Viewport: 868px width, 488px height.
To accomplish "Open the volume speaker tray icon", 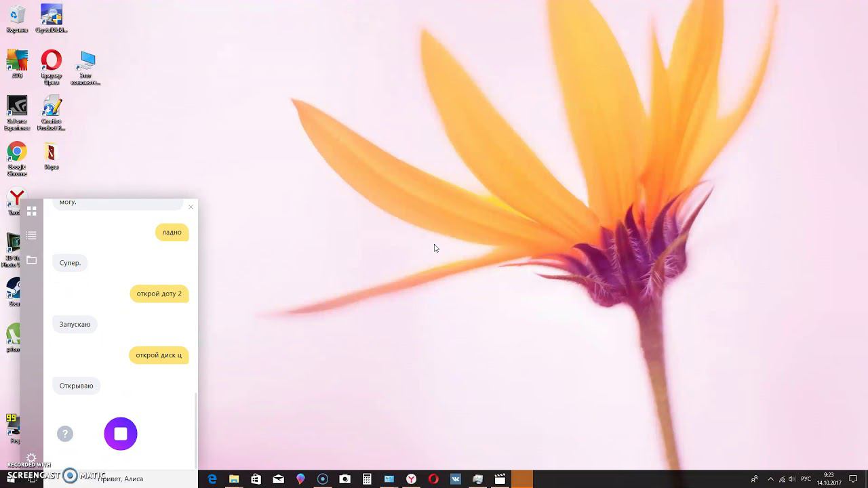I will pyautogui.click(x=792, y=479).
